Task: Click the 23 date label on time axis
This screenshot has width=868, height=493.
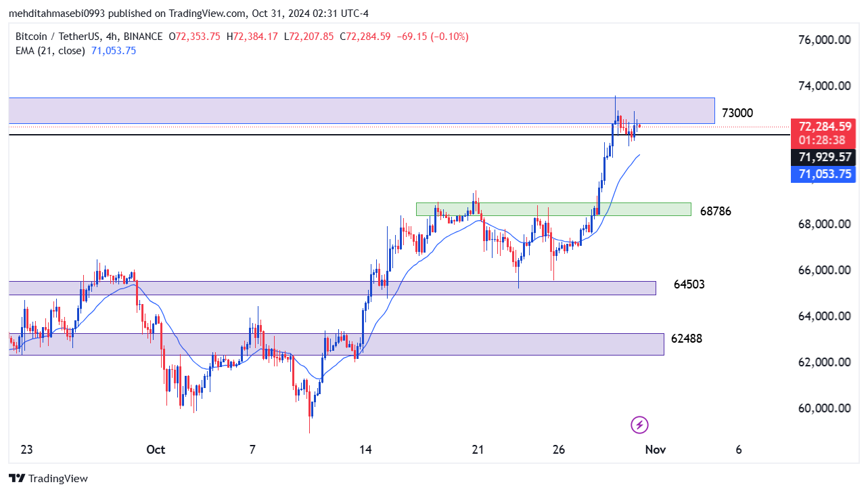Action: click(x=27, y=450)
